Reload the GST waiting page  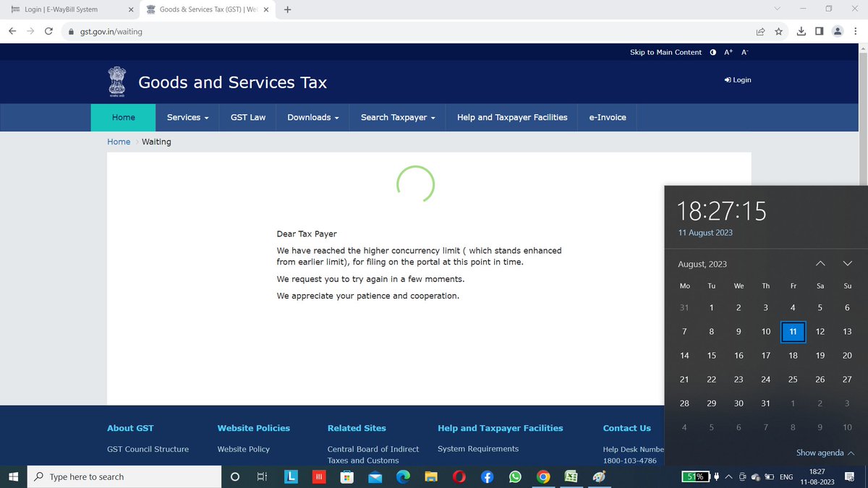point(48,32)
